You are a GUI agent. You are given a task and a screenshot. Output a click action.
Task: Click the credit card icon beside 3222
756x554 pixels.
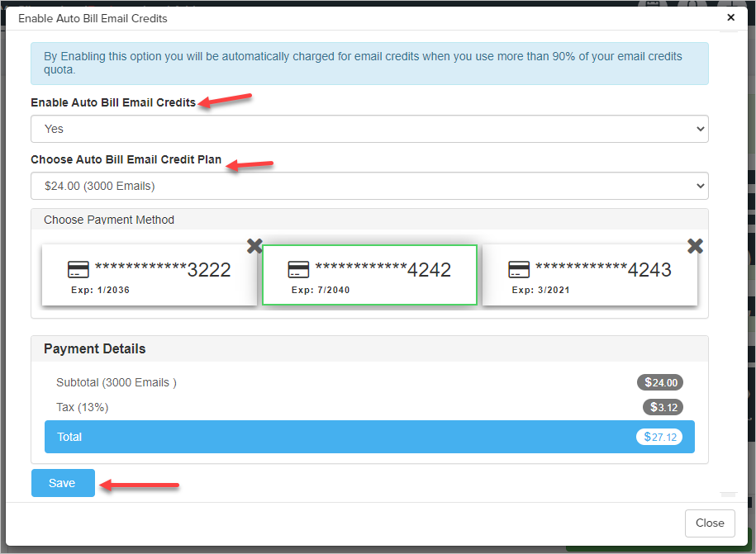[78, 270]
